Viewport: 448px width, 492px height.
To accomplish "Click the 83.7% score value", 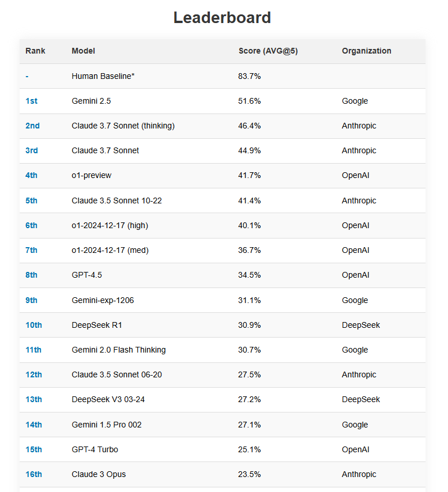I will [x=249, y=76].
